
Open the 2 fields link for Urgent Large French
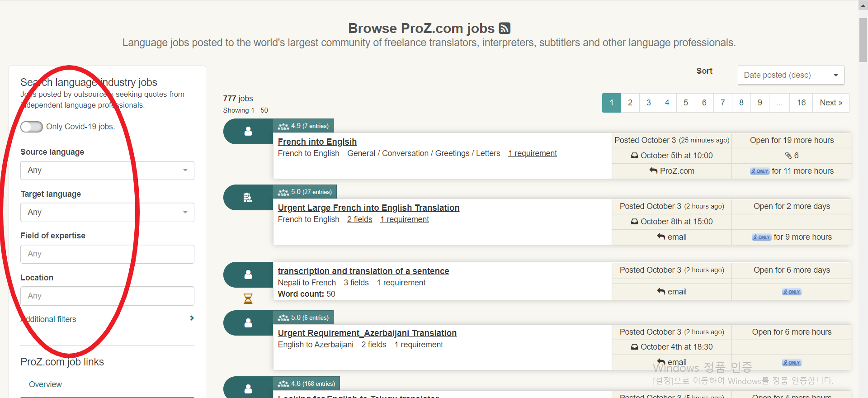[x=360, y=220]
